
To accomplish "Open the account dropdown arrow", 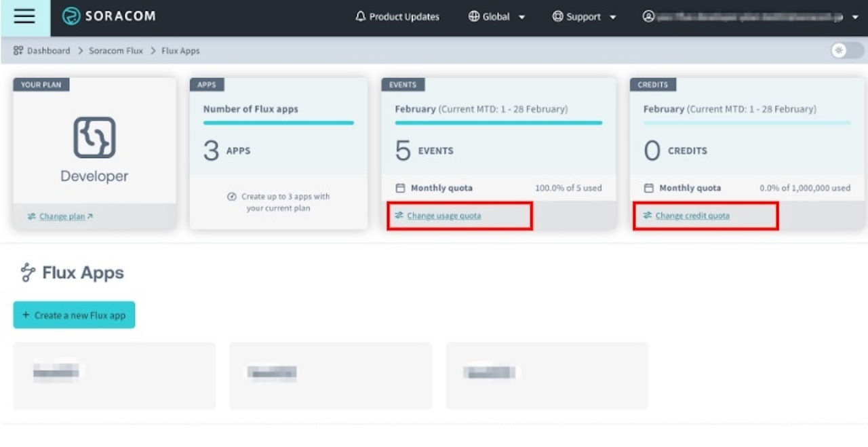I will tap(855, 18).
